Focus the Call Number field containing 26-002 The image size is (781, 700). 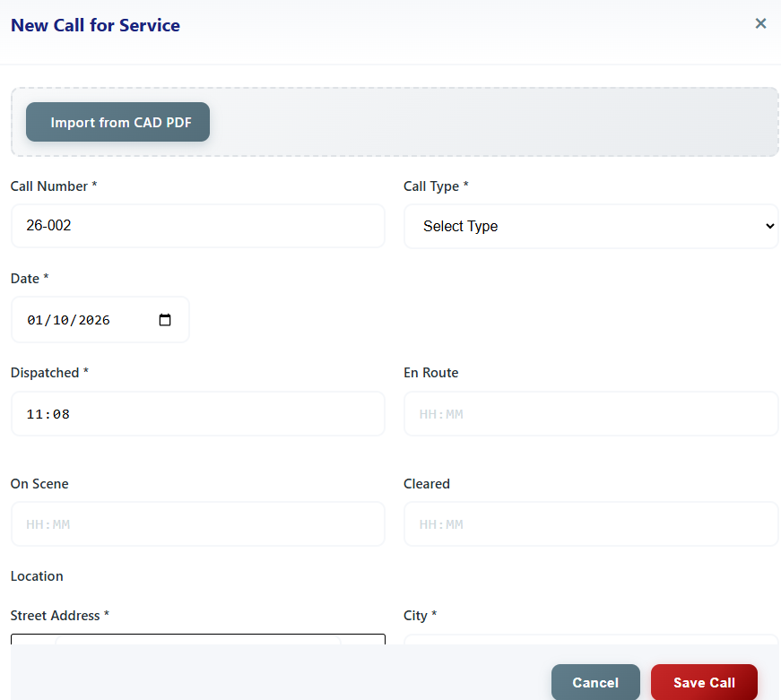[x=197, y=226]
